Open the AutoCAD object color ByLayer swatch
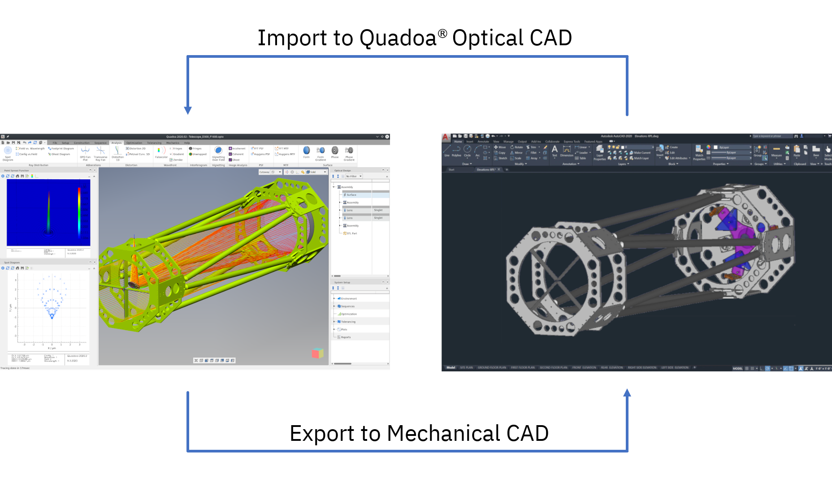Image resolution: width=832 pixels, height=504 pixels. click(732, 147)
